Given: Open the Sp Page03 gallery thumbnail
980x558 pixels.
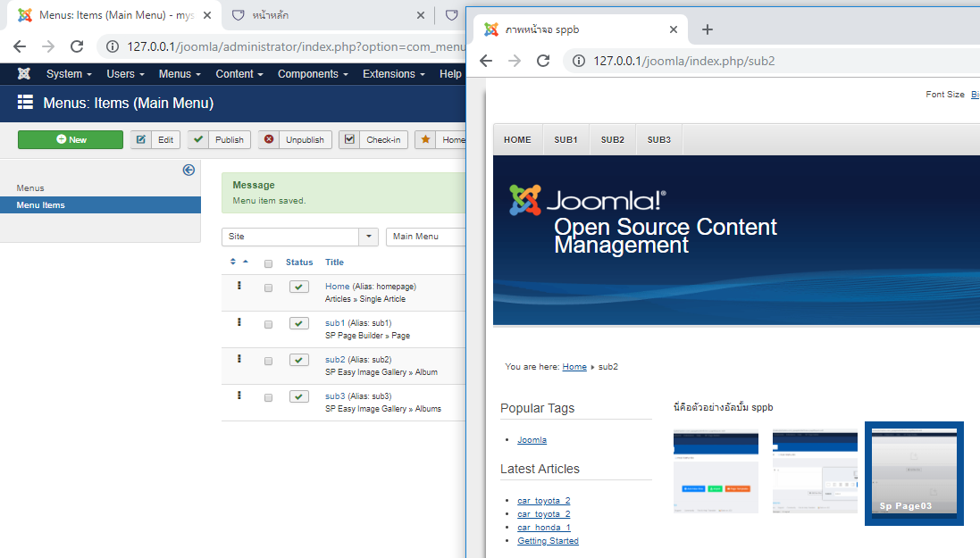Looking at the screenshot, I should pyautogui.click(x=913, y=473).
